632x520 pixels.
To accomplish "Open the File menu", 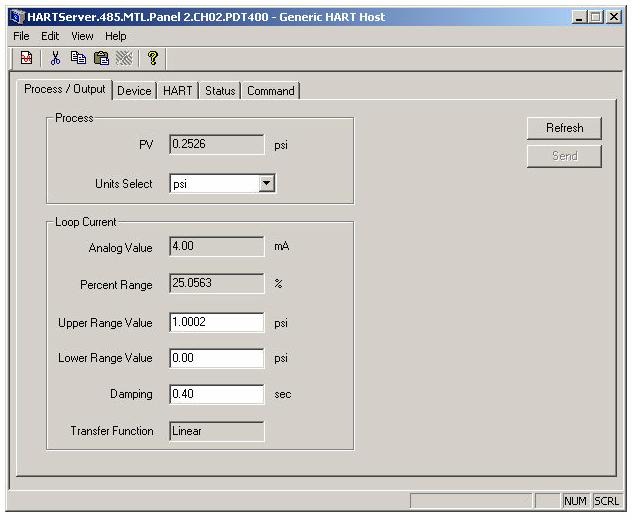I will click(21, 36).
